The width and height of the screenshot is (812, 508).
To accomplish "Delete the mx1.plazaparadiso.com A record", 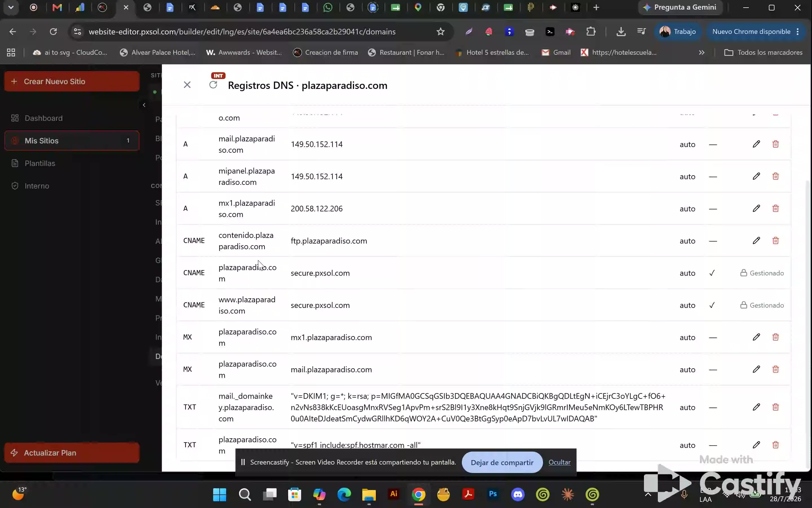I will (x=775, y=209).
